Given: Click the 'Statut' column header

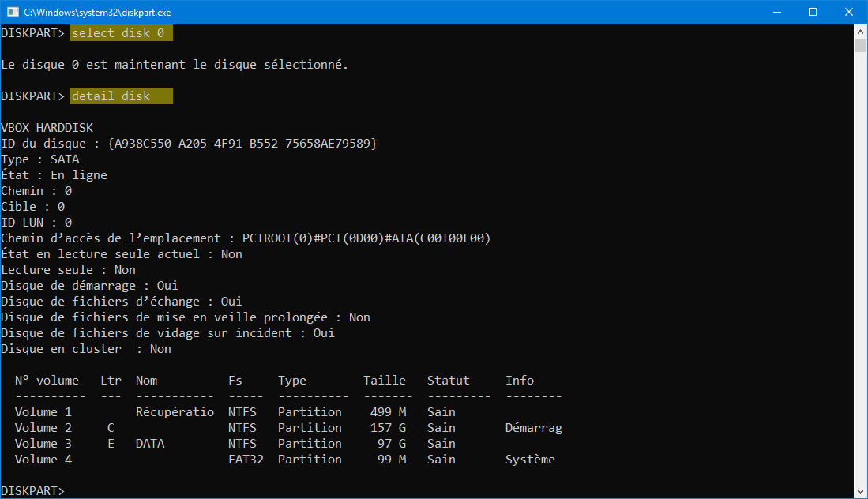Looking at the screenshot, I should click(449, 381).
